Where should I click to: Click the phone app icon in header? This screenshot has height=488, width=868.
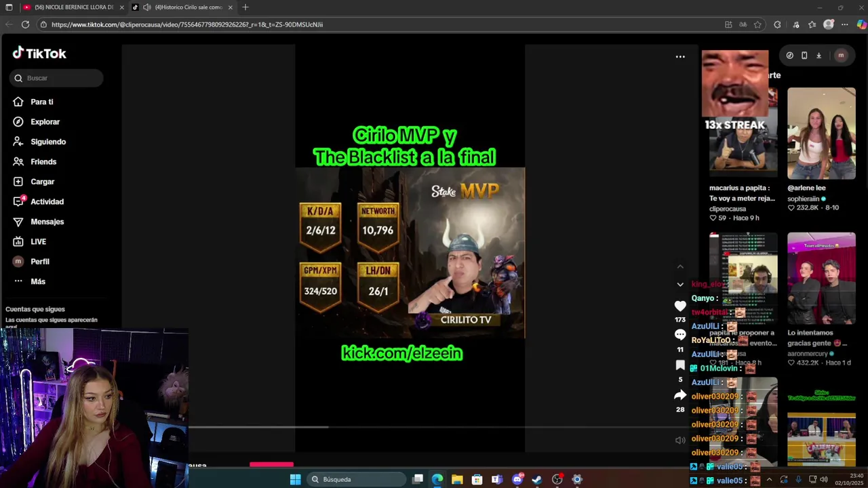point(804,56)
